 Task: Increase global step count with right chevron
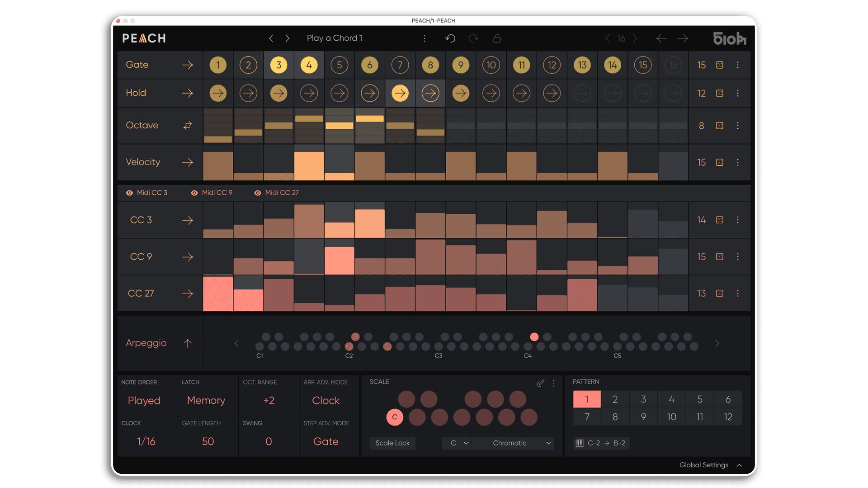point(635,38)
